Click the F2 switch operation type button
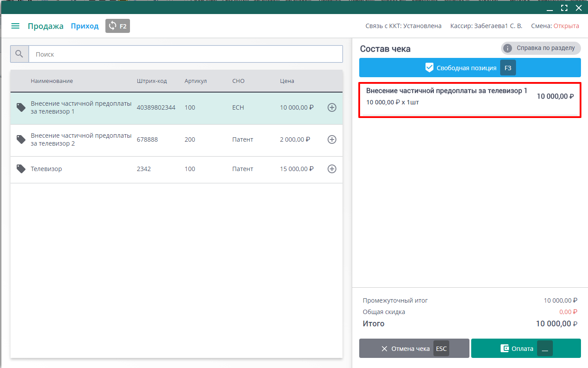 point(118,26)
